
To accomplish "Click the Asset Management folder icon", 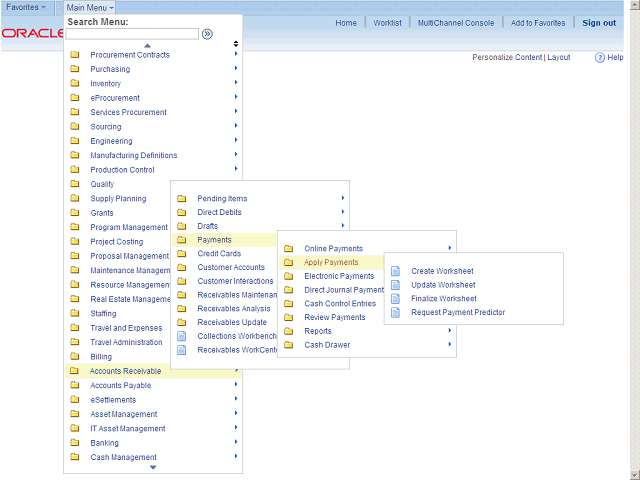I will [x=75, y=414].
